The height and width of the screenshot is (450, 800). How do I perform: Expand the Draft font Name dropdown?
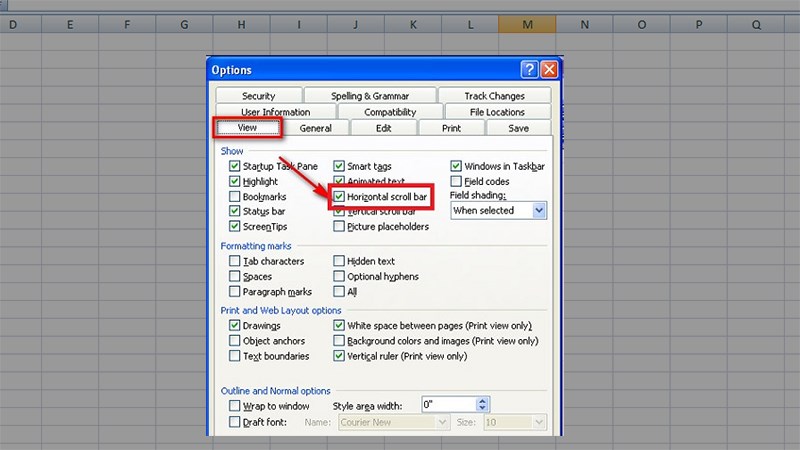[442, 422]
